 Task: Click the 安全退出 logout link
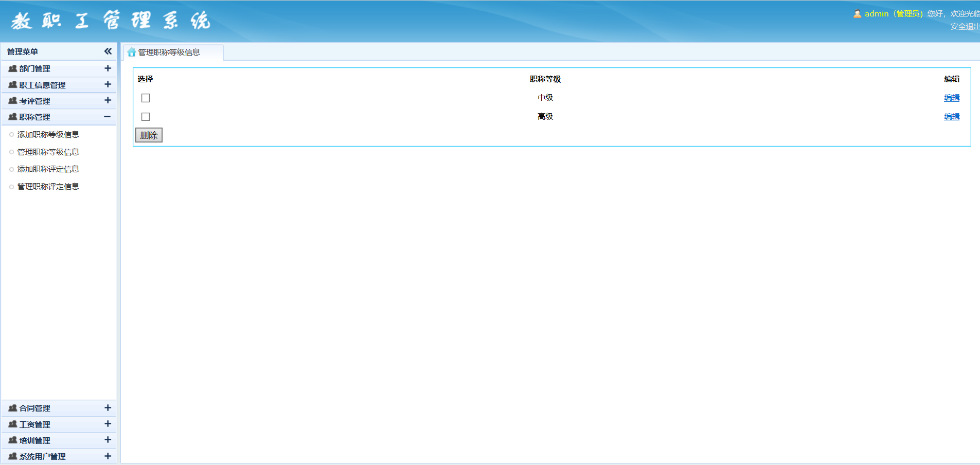(x=965, y=27)
